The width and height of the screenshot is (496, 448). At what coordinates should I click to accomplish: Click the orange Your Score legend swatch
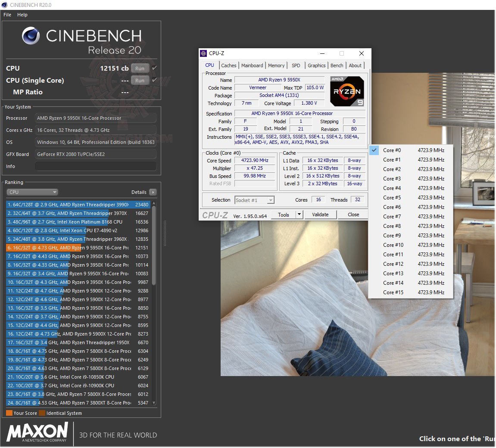coord(9,413)
